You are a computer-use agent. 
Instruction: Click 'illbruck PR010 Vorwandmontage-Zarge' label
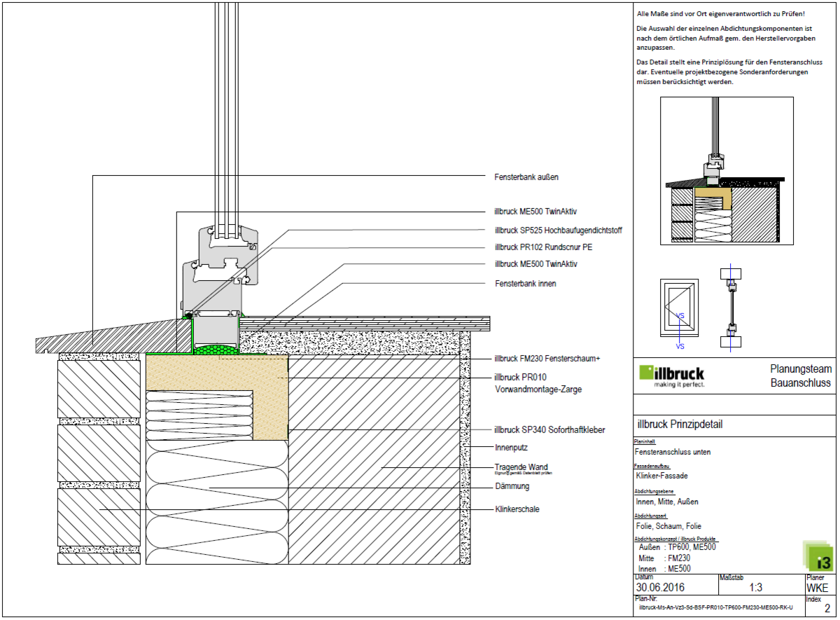pyautogui.click(x=538, y=383)
